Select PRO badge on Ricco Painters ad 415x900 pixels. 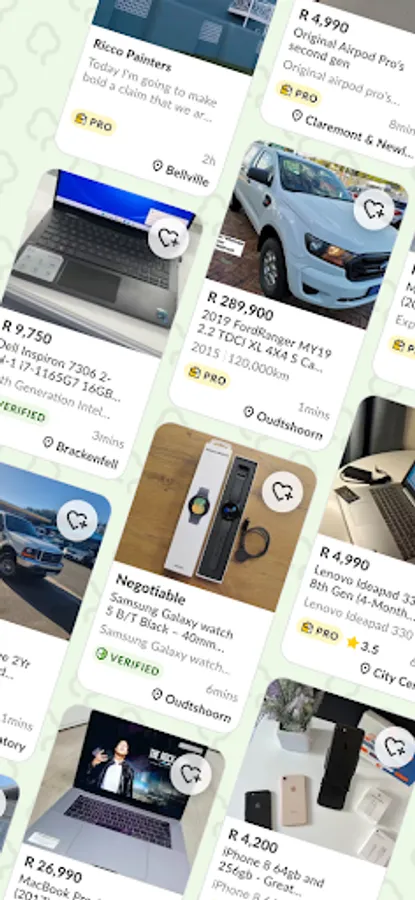[94, 122]
